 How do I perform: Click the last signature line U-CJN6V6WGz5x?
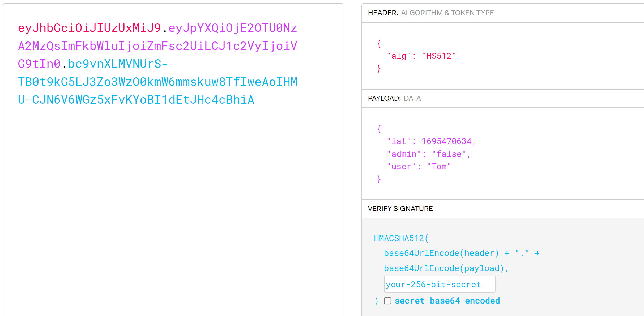136,100
